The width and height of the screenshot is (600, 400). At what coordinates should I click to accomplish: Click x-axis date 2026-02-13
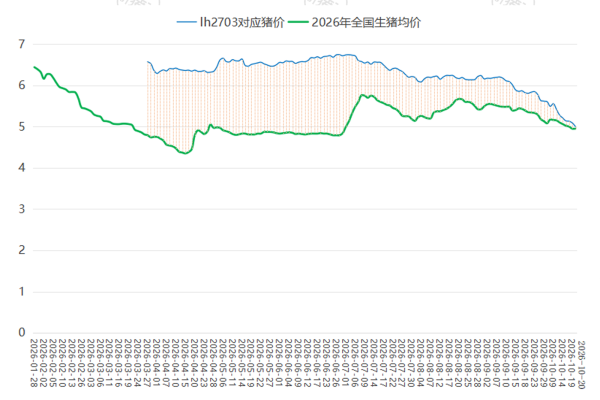click(72, 363)
